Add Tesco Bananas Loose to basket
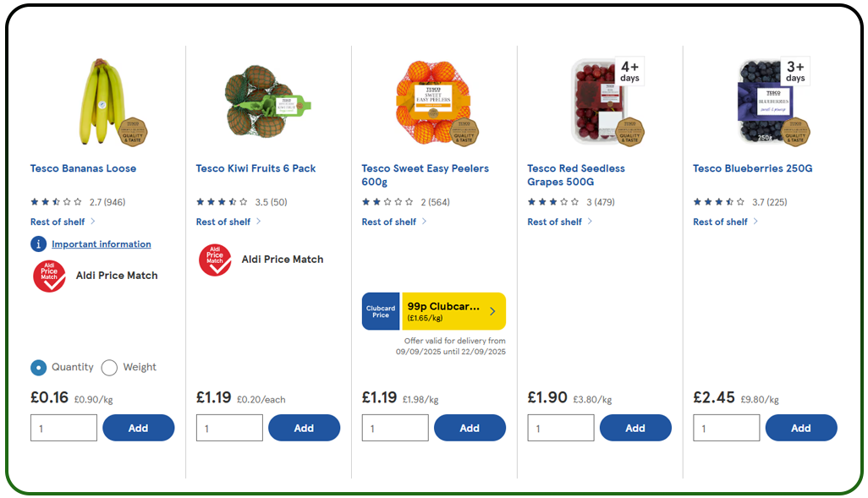This screenshot has height=498, width=868. click(x=138, y=427)
